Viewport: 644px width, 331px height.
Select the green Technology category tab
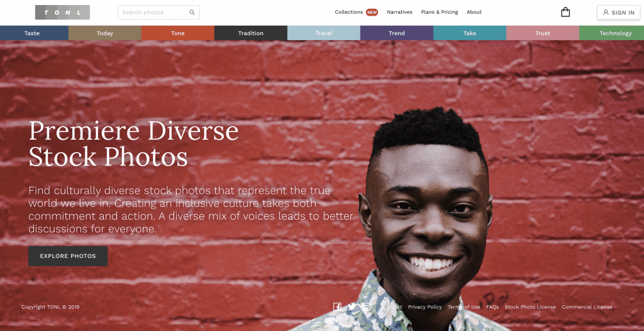pos(611,33)
